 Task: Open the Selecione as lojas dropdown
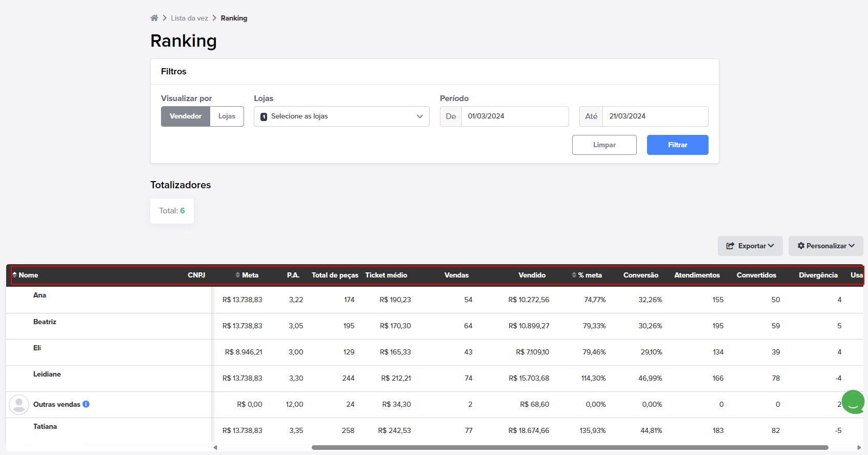[341, 116]
